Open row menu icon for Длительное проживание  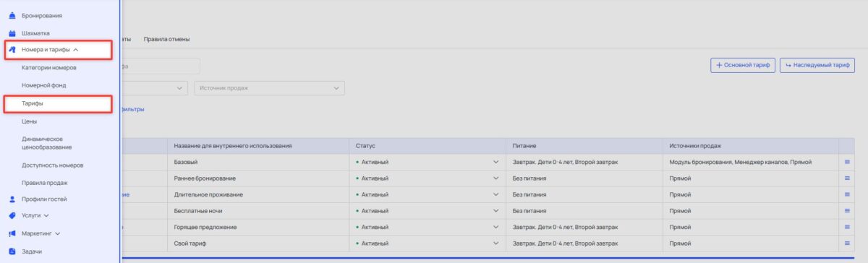[x=846, y=194]
